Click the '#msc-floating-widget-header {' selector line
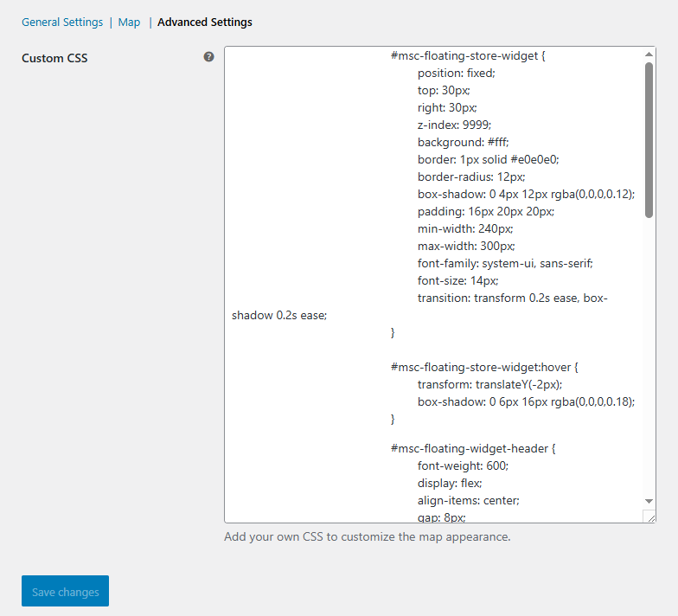 click(472, 449)
